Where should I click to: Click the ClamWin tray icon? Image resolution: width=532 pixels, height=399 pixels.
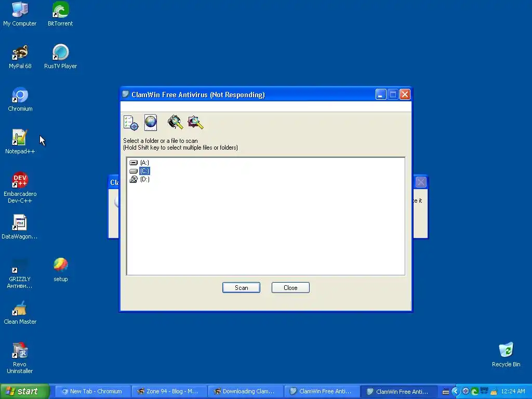click(x=465, y=391)
